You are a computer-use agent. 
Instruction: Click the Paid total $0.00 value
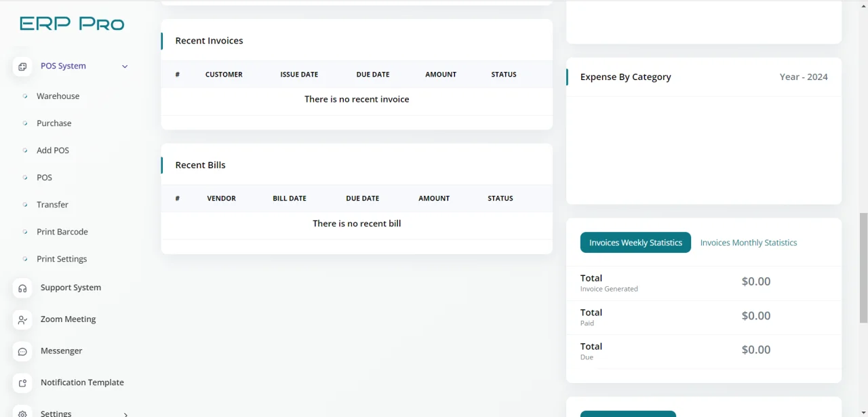coord(756,316)
